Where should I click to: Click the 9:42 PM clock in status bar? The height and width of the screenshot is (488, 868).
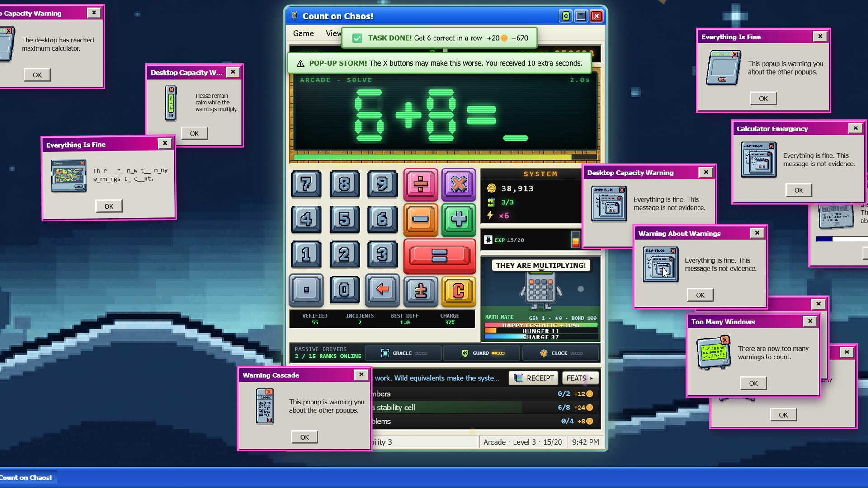click(x=585, y=442)
